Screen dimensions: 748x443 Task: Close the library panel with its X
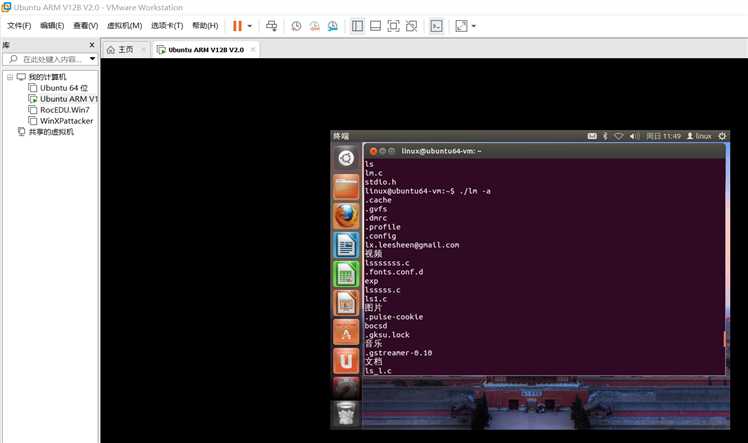coord(92,45)
